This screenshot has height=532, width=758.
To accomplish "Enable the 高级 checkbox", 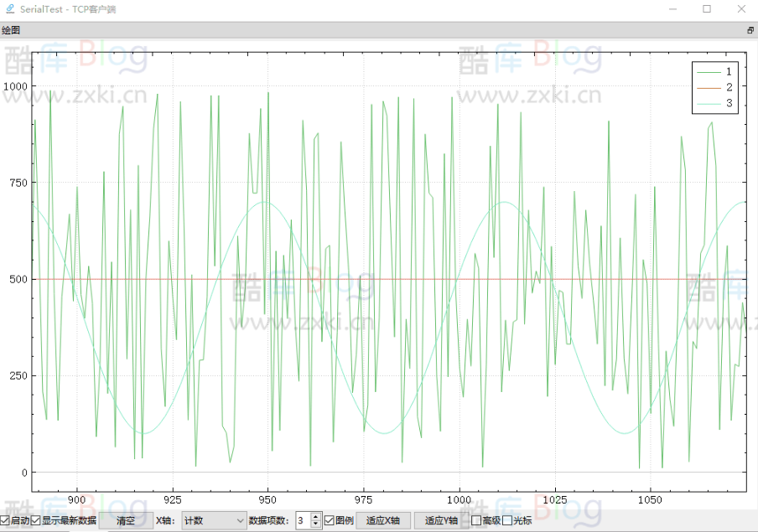I will (x=476, y=520).
